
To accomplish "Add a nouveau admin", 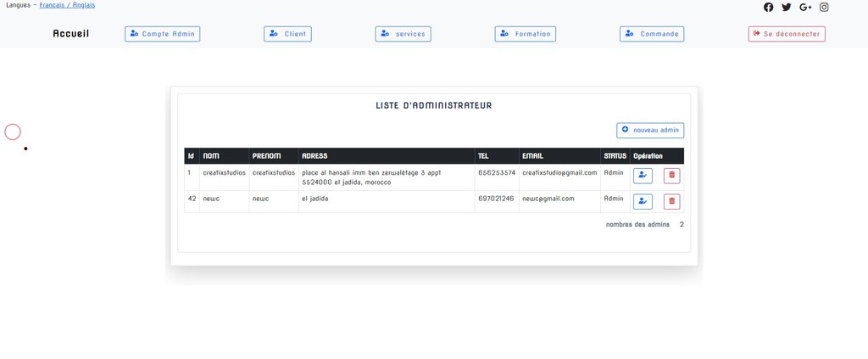I will 650,130.
